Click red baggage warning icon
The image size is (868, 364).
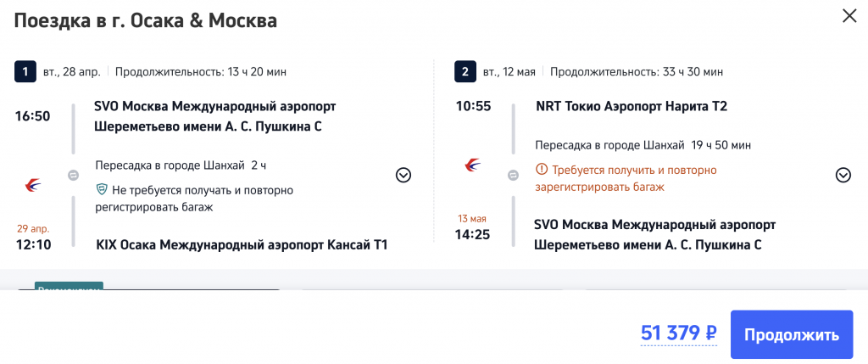[x=542, y=170]
